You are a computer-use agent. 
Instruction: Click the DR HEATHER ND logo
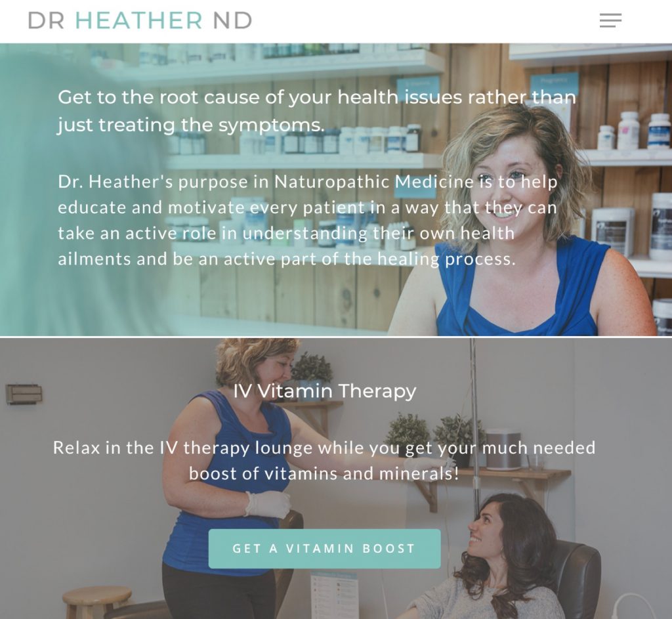point(140,20)
